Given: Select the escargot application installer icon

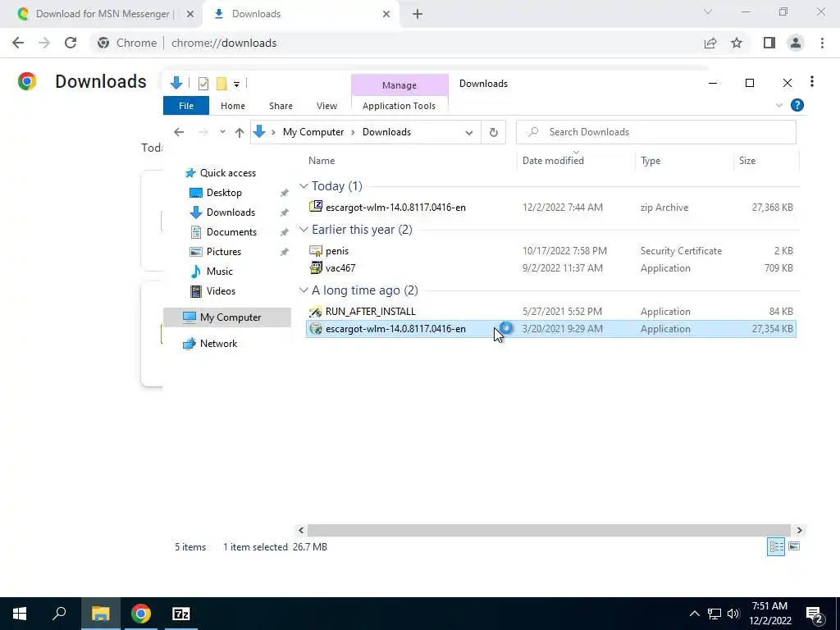Looking at the screenshot, I should [316, 328].
